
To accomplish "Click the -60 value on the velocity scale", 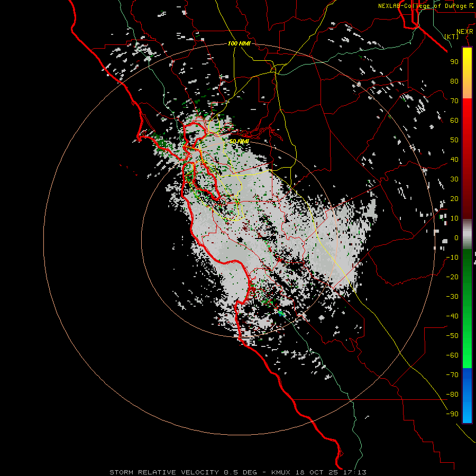I will tap(452, 355).
